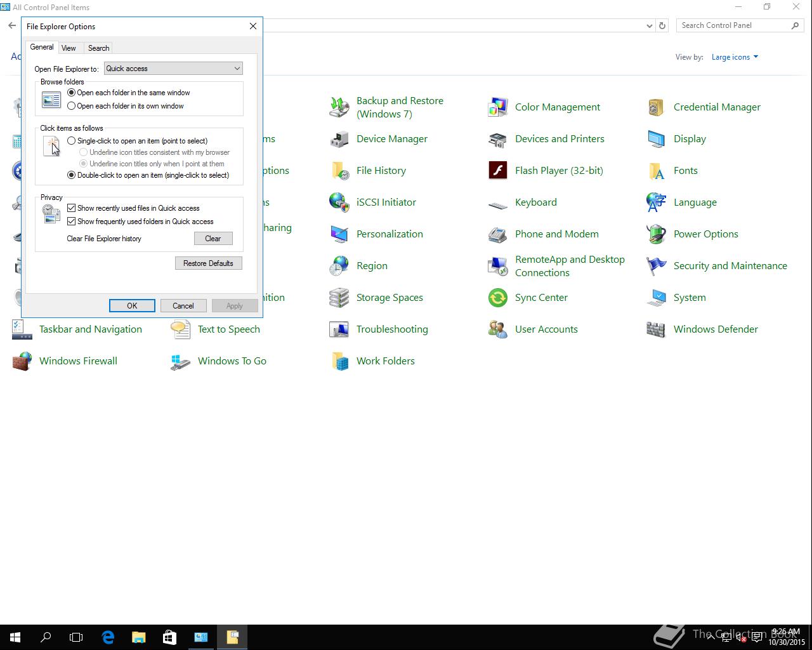
Task: Click Clear File Explorer history button
Action: click(213, 239)
